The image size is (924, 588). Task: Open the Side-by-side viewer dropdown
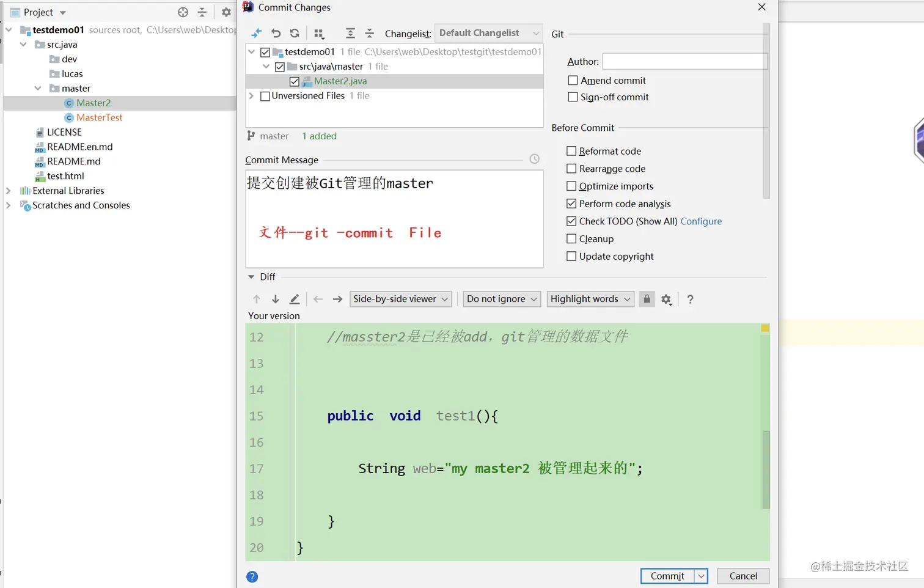pyautogui.click(x=401, y=299)
